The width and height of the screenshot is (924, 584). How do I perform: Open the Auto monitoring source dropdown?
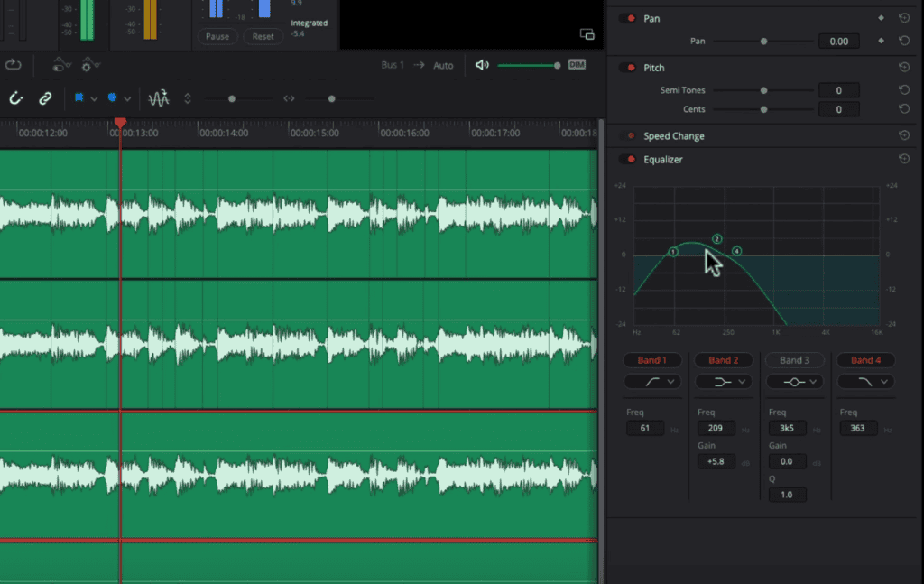(x=443, y=65)
